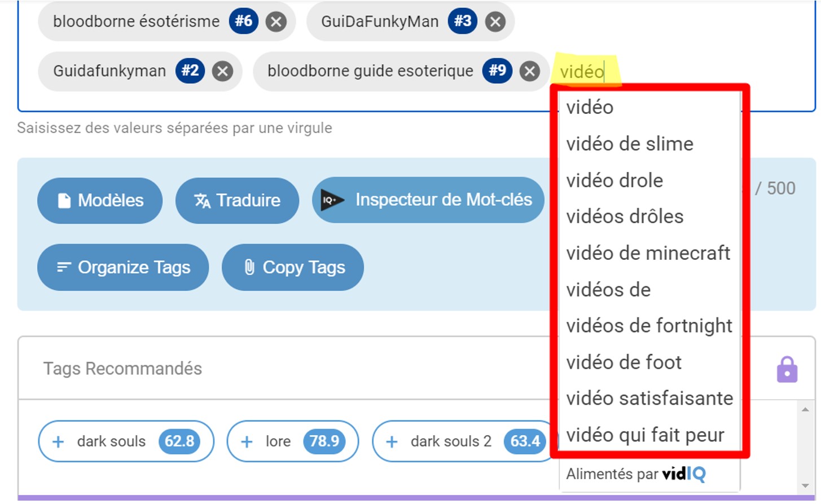
Task: Select the 'vidéo drole' suggestion
Action: point(649,180)
